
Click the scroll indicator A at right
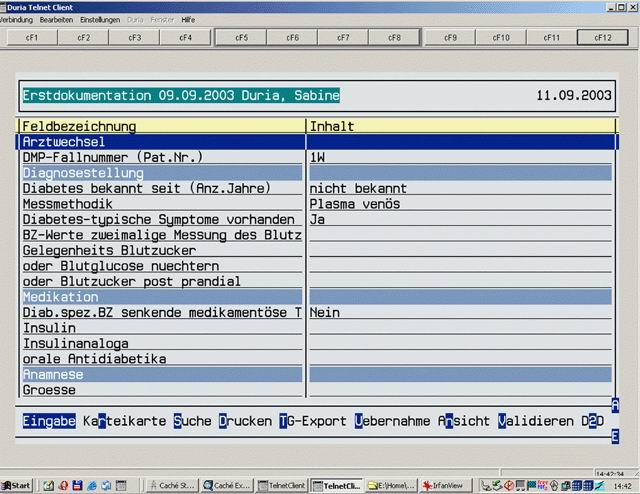tap(615, 406)
